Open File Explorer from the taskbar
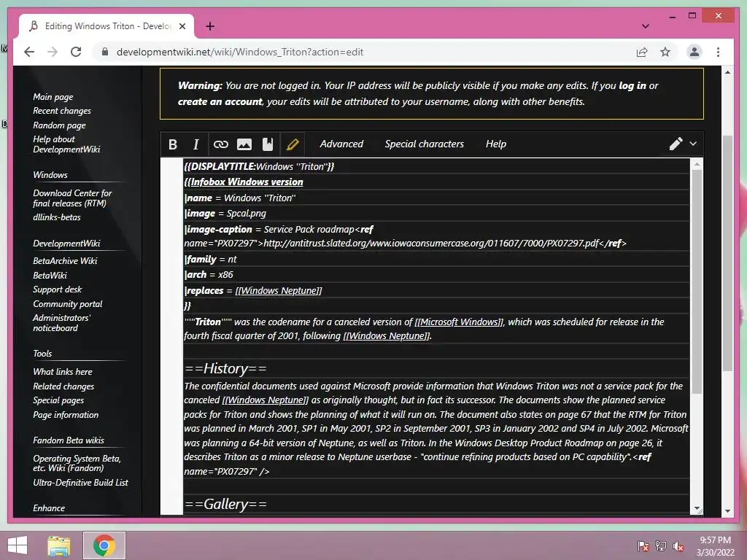 point(59,545)
